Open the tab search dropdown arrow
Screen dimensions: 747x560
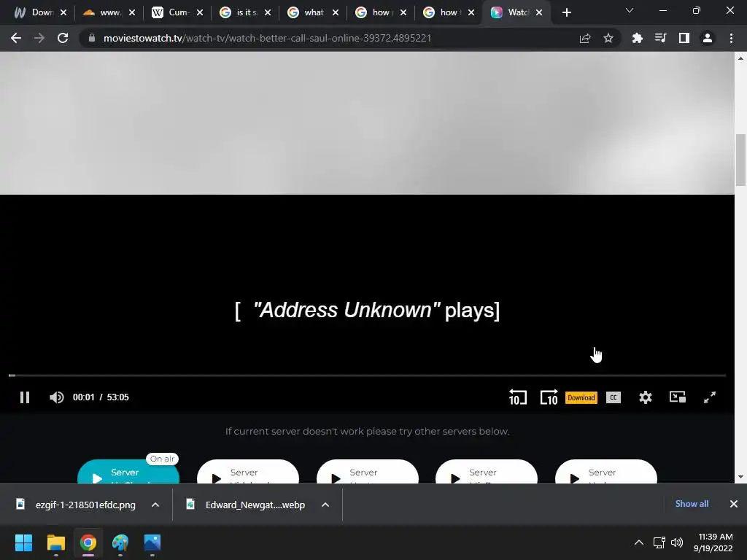pyautogui.click(x=630, y=10)
